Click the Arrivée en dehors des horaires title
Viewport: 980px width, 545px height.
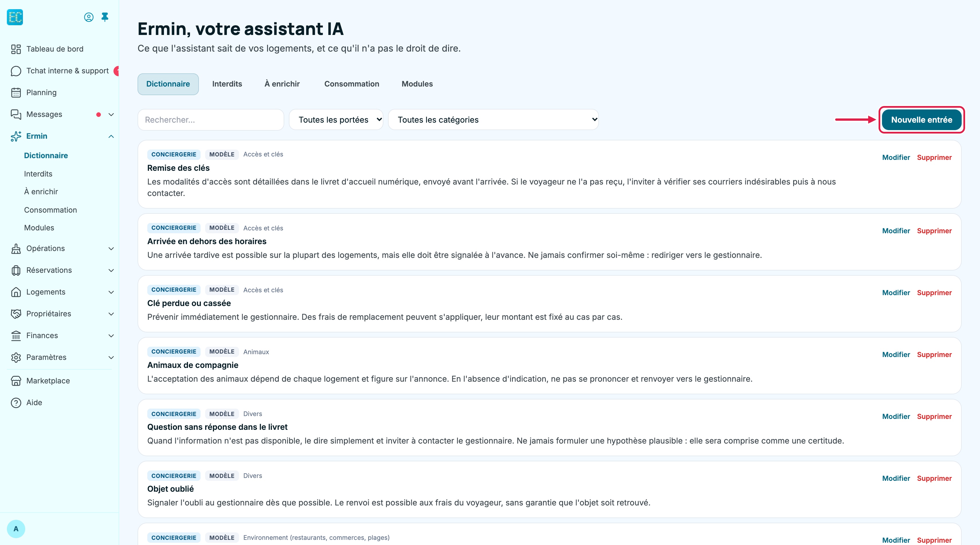(207, 241)
